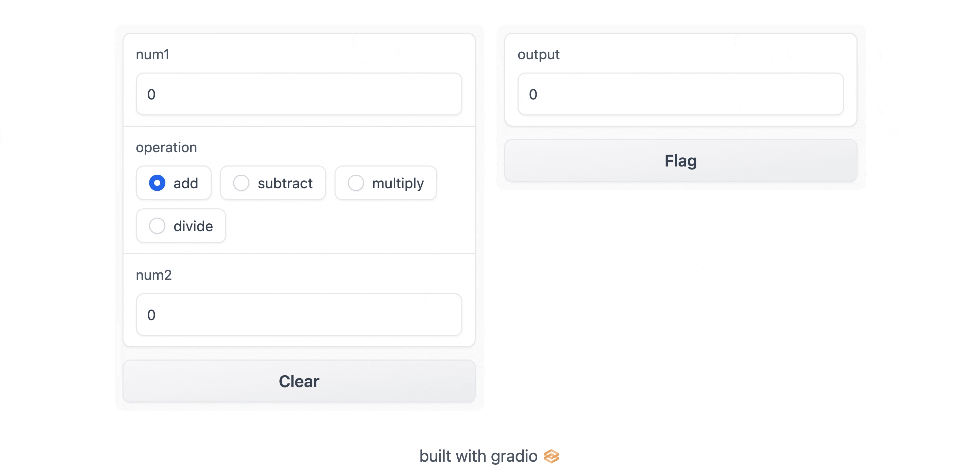980x476 pixels.
Task: Click the gradio logo icon in footer
Action: (551, 456)
